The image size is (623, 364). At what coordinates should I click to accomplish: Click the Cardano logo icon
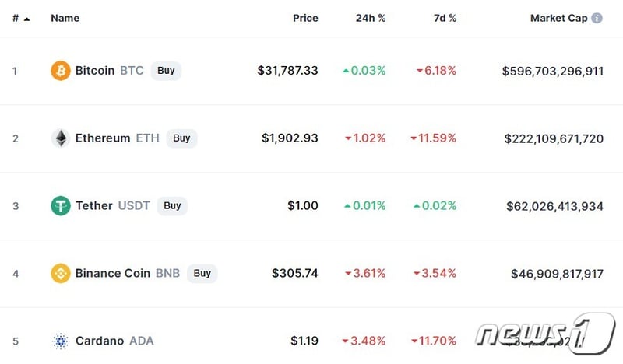click(x=60, y=341)
